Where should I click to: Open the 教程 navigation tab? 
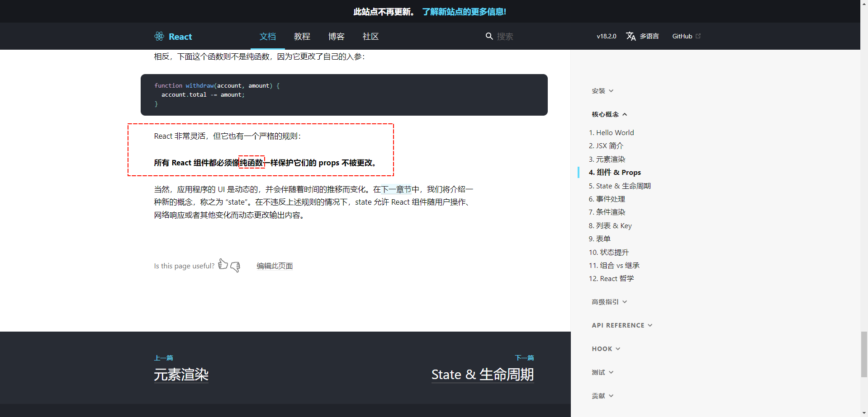coord(302,36)
